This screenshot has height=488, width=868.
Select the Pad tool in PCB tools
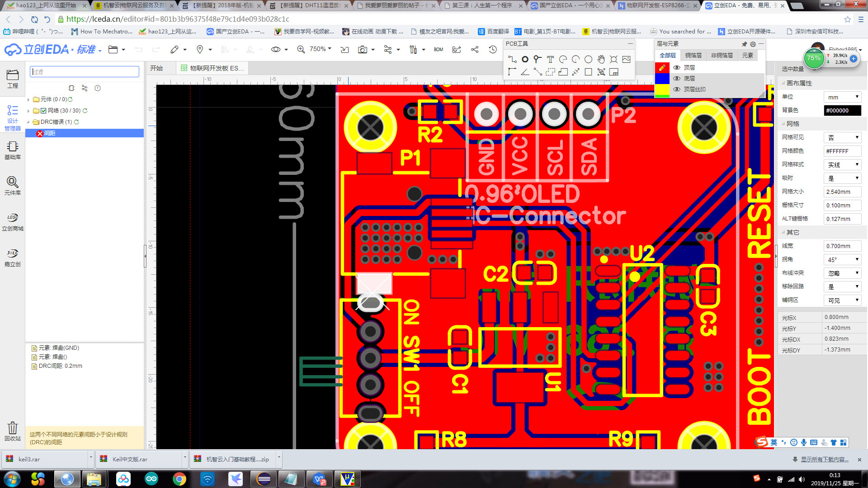click(x=525, y=59)
